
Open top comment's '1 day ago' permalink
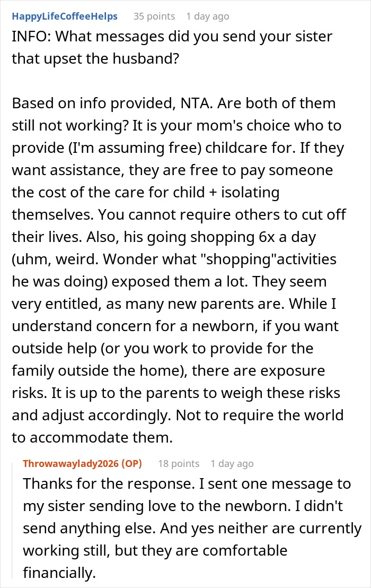[208, 16]
